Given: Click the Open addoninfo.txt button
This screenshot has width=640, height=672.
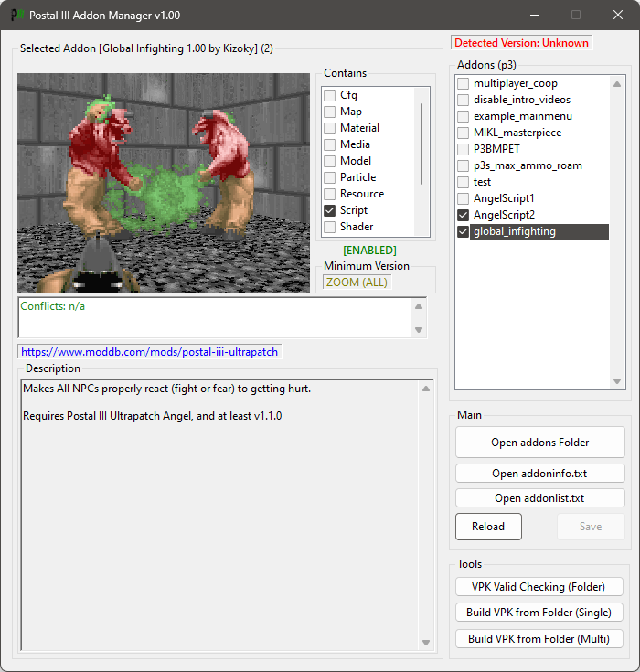Looking at the screenshot, I should click(540, 474).
